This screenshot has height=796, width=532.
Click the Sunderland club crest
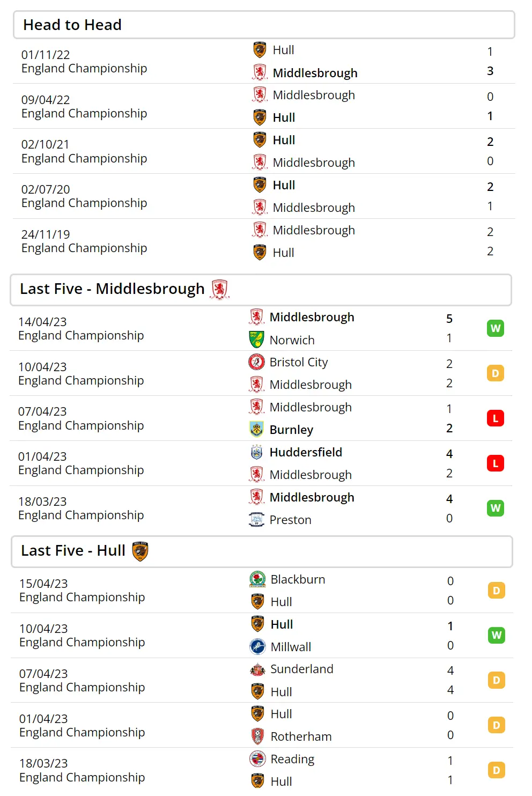[x=257, y=669]
